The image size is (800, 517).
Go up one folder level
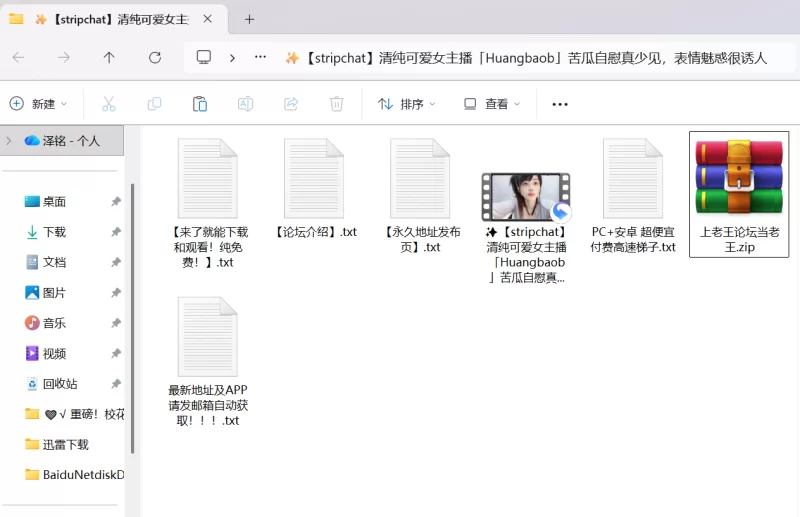click(109, 58)
